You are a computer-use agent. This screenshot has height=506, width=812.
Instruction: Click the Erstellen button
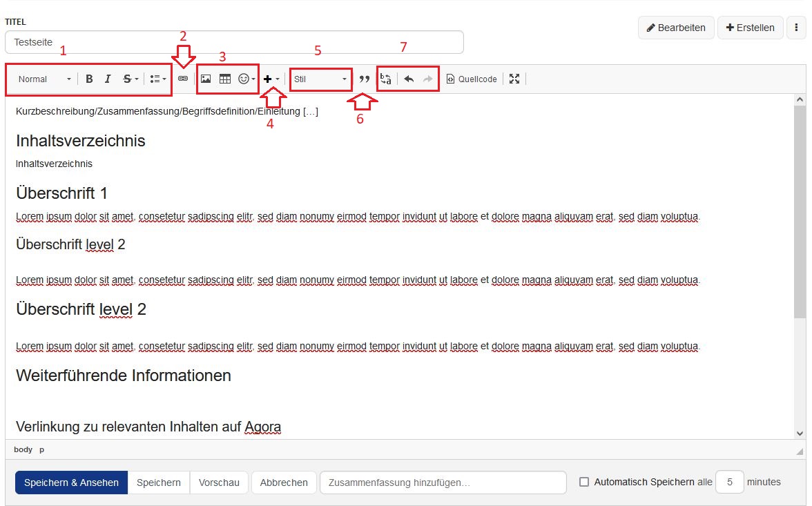coord(751,28)
